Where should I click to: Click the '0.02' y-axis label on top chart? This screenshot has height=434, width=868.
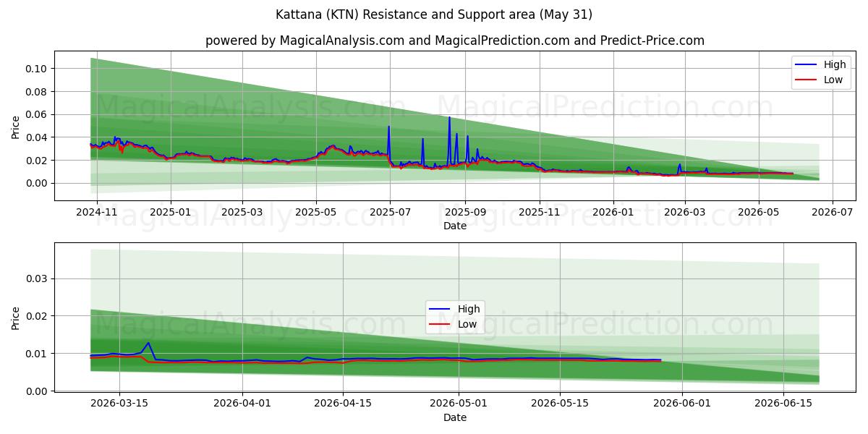coord(37,161)
